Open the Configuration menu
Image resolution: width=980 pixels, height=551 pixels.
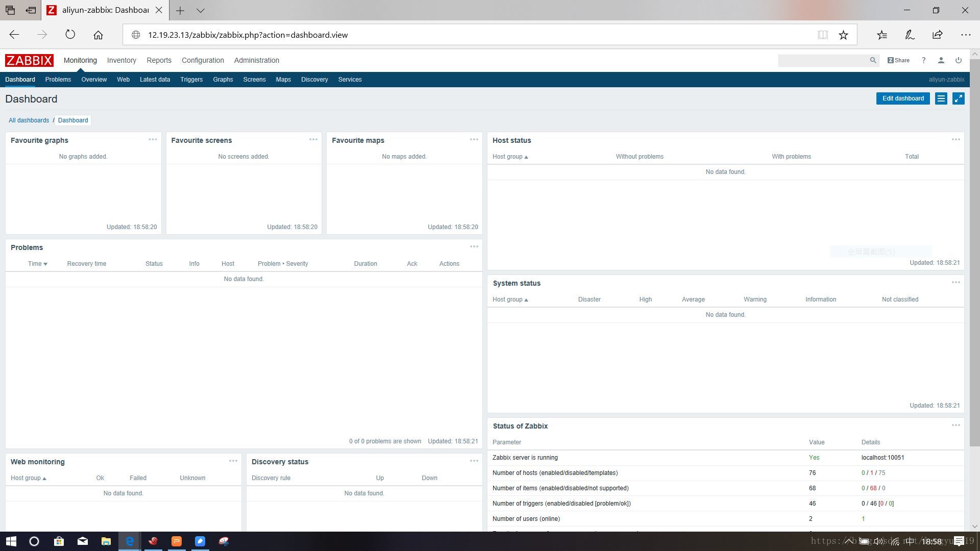(203, 60)
